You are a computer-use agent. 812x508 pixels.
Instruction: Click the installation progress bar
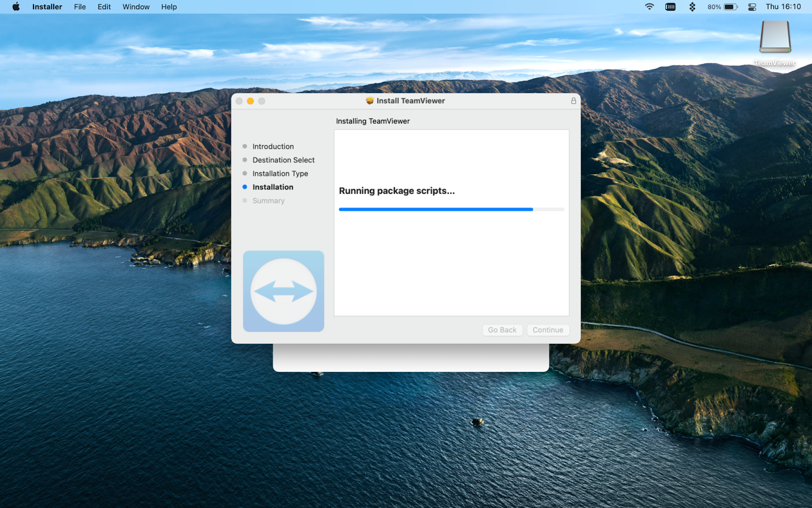pos(452,209)
